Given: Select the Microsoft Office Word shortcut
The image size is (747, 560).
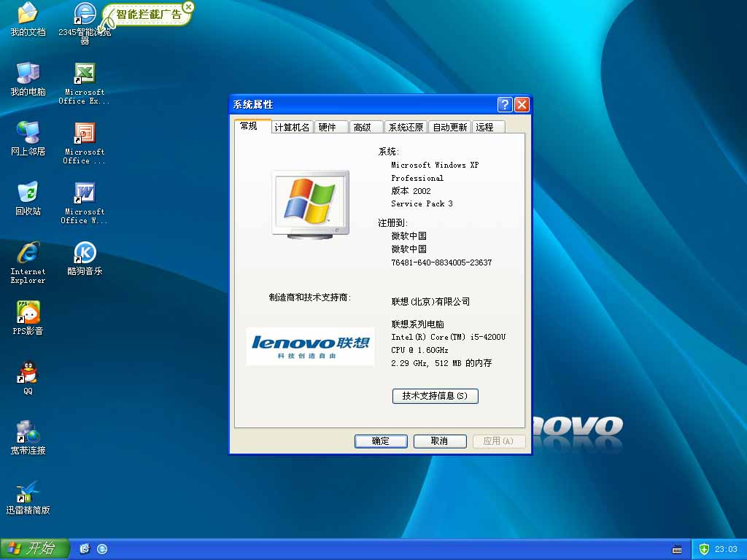Looking at the screenshot, I should pos(85,203).
